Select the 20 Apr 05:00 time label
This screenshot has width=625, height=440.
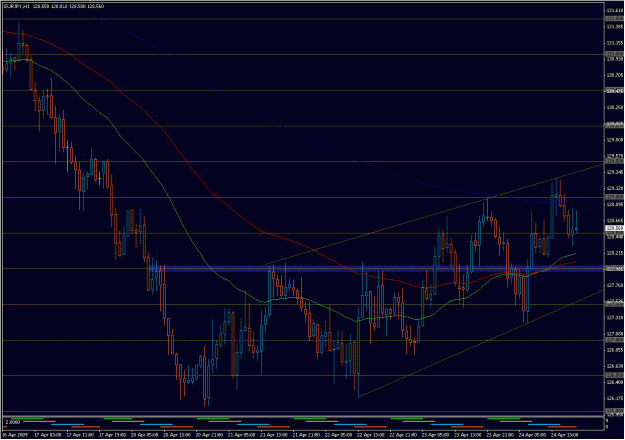point(144,434)
